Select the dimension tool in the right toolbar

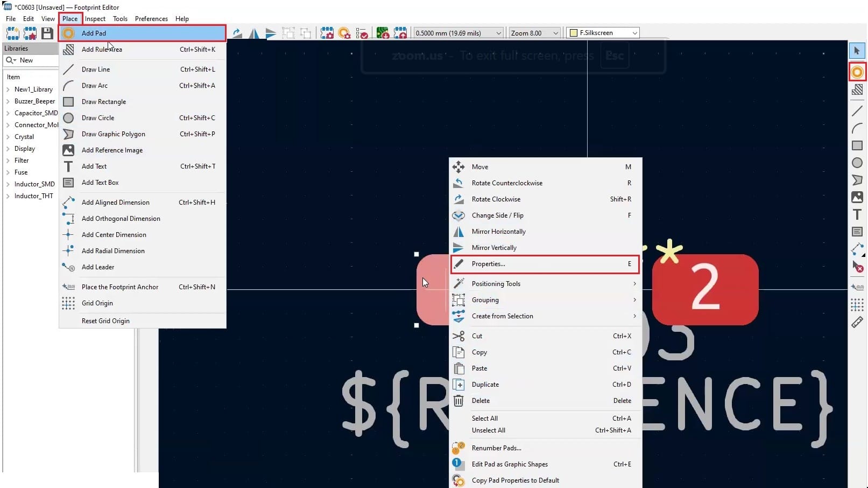tap(857, 249)
